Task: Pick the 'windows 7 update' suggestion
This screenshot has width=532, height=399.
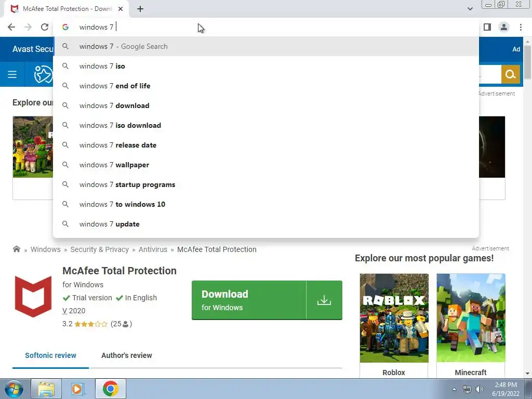Action: click(266, 224)
